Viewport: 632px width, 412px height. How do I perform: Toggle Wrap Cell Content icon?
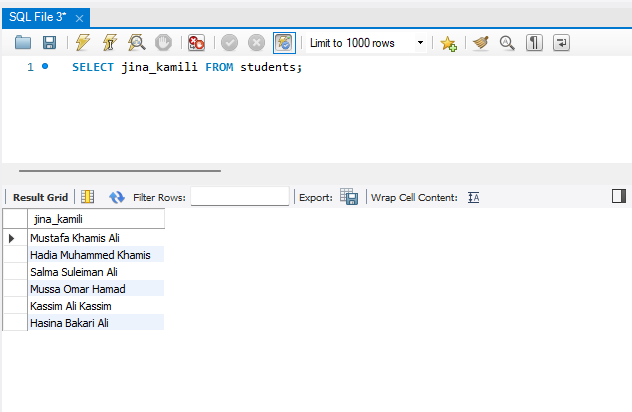tap(474, 198)
